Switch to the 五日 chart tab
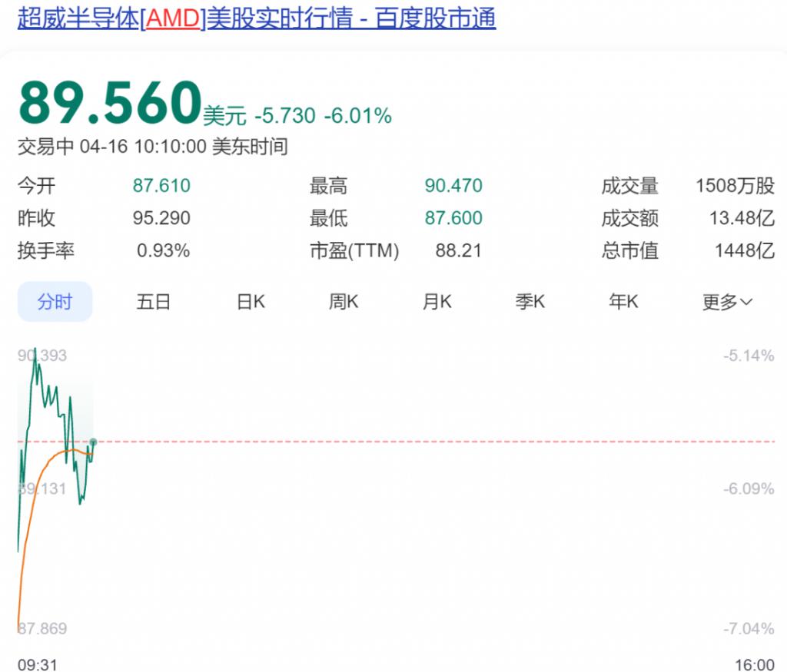787x672 pixels. (x=153, y=302)
